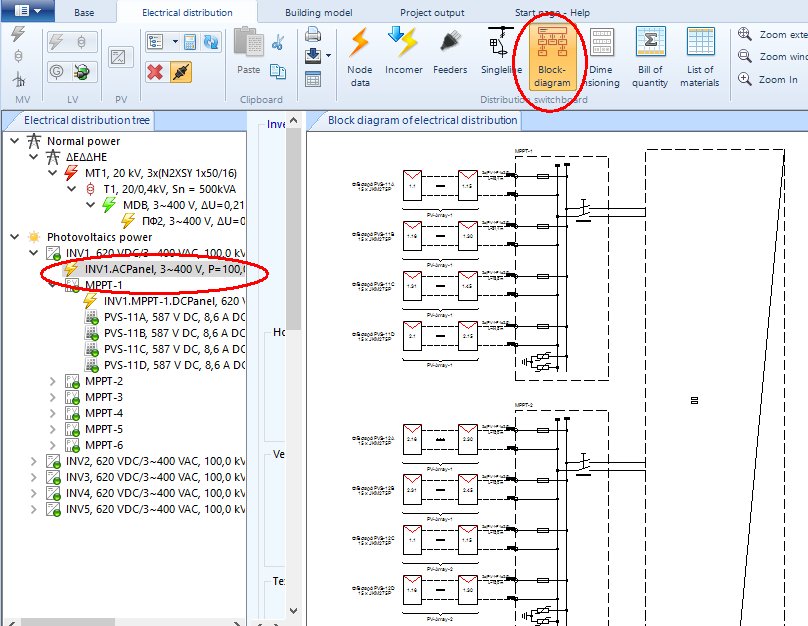Expand the MPPT-3 tree node
The height and width of the screenshot is (626, 808).
51,396
